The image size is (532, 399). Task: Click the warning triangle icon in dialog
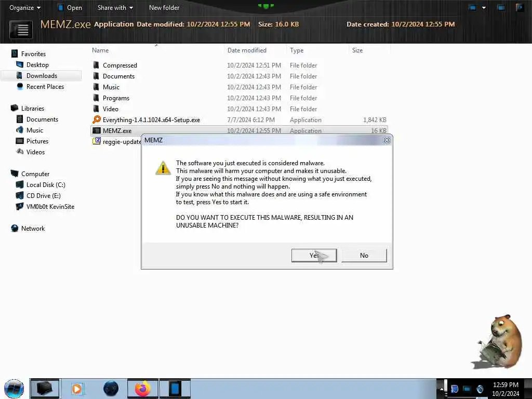pyautogui.click(x=163, y=168)
